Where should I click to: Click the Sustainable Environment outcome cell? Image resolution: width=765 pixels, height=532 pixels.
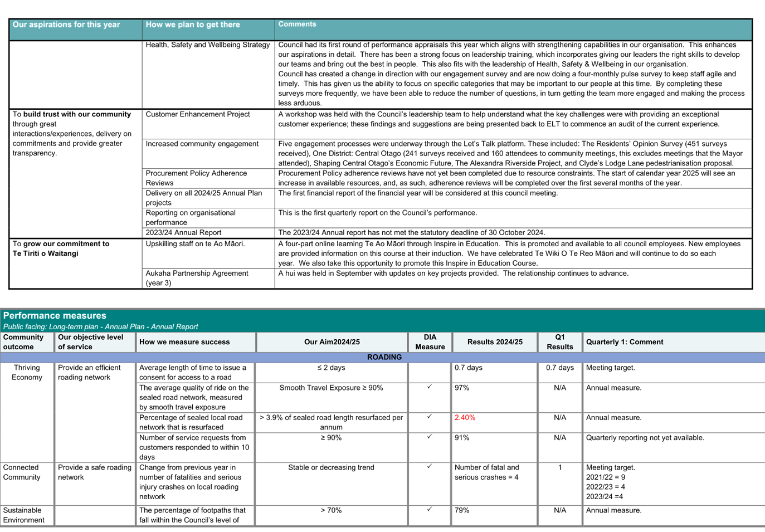[x=24, y=515]
